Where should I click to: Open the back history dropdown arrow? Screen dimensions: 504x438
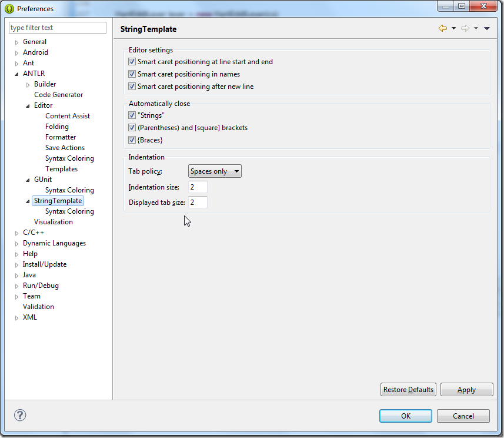(x=453, y=28)
